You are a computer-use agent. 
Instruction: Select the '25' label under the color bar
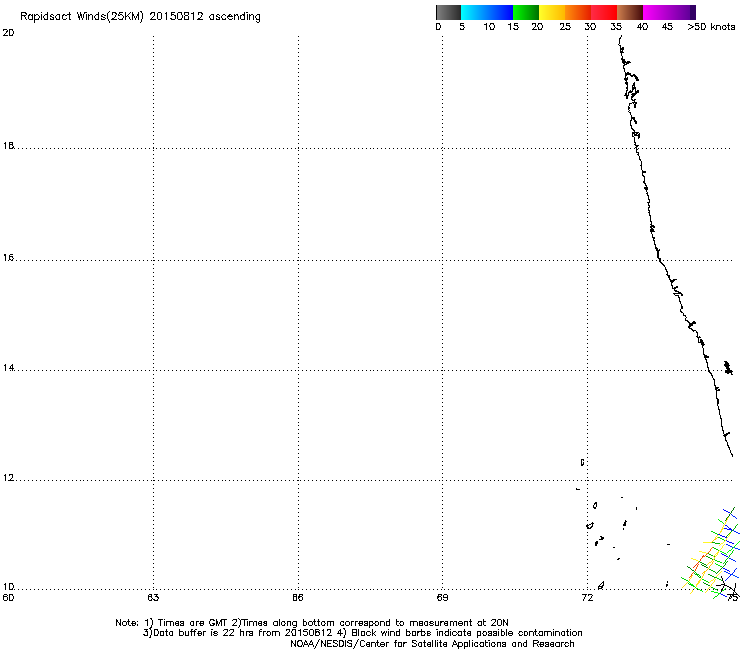tap(565, 27)
